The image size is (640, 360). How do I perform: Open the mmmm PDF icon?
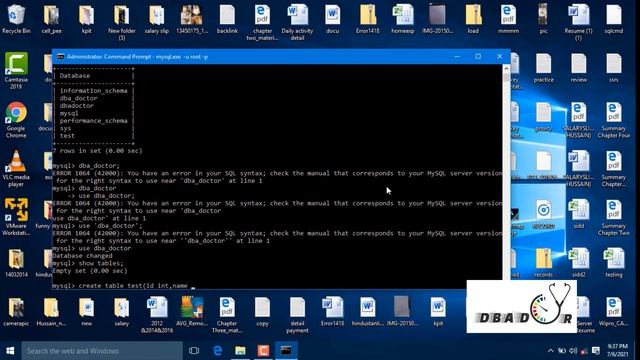coord(508,18)
